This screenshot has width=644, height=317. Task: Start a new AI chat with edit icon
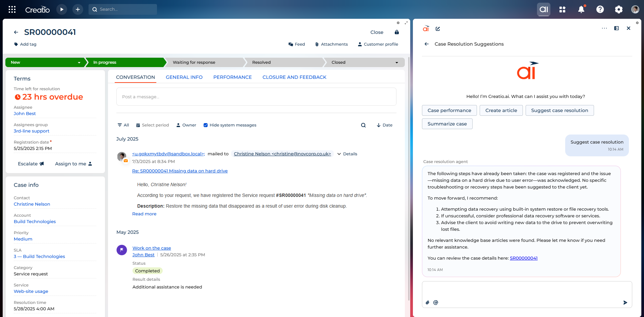point(438,29)
